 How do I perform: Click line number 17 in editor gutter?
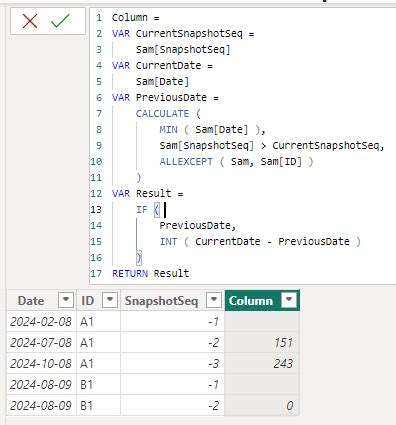coord(96,274)
